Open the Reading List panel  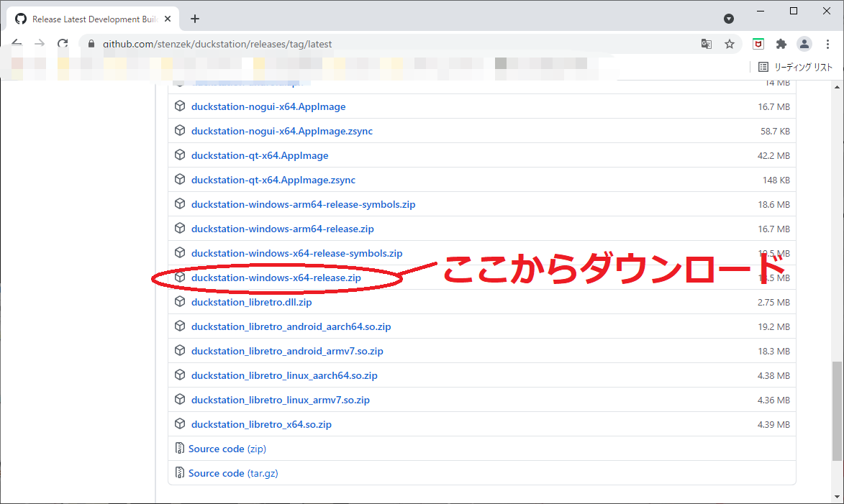795,67
